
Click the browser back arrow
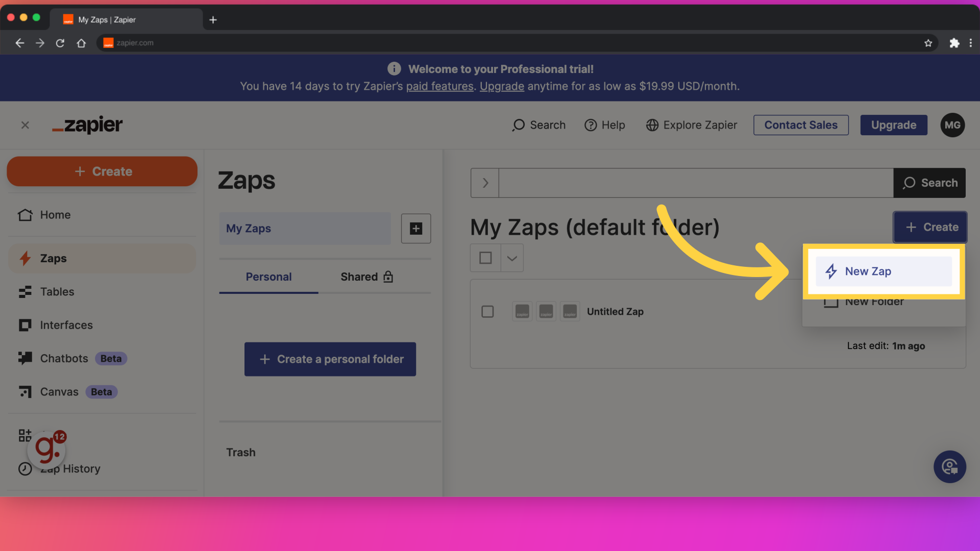coord(20,43)
